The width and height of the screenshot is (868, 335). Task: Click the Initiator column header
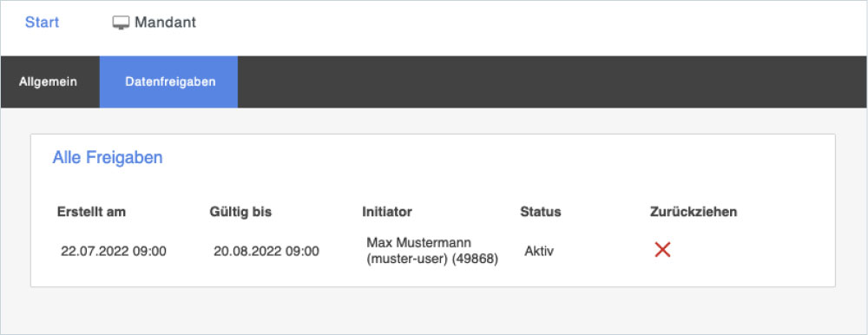(x=387, y=212)
